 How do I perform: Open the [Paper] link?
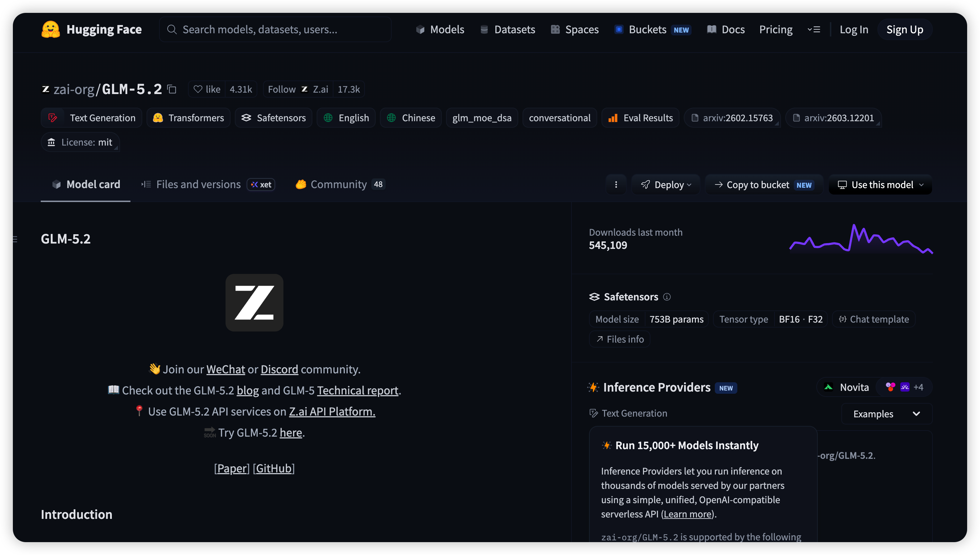coord(232,468)
